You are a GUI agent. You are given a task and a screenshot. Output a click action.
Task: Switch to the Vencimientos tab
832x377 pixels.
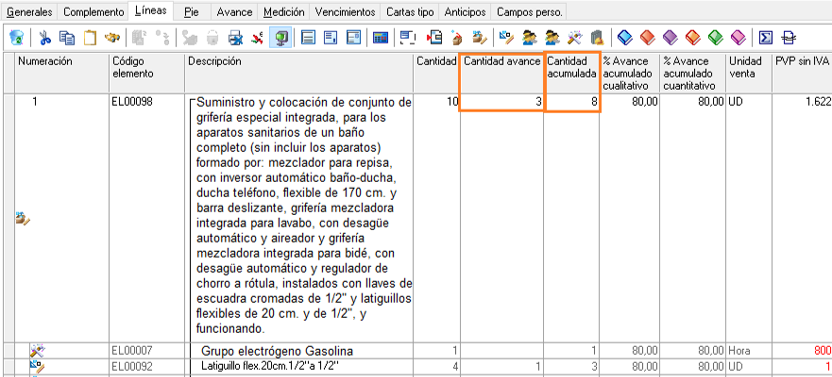(344, 12)
